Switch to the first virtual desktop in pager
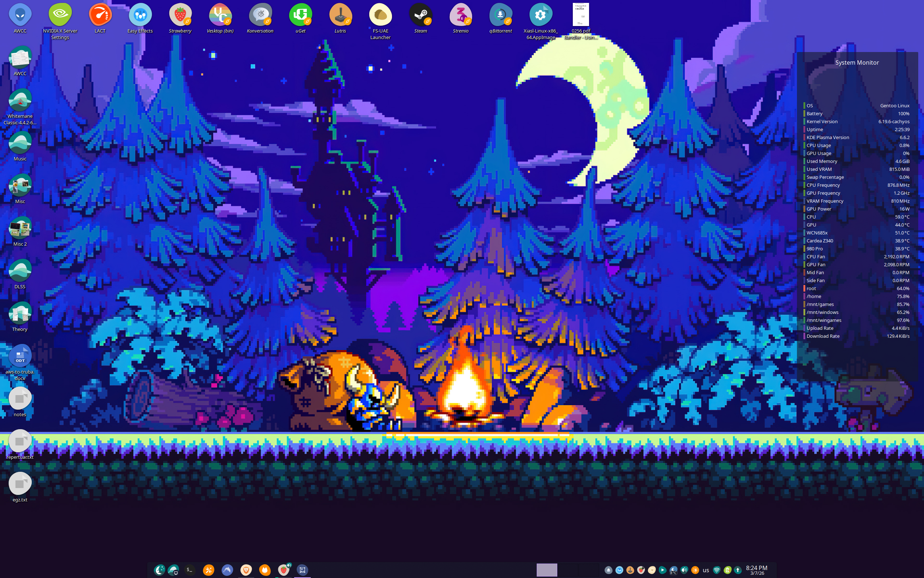The height and width of the screenshot is (578, 924). pyautogui.click(x=547, y=570)
